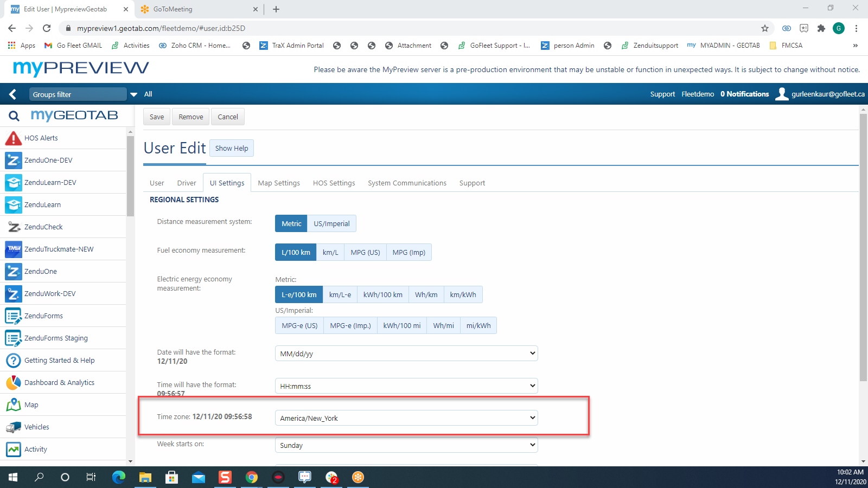Click the Save button
This screenshot has height=488, width=868.
tap(157, 117)
